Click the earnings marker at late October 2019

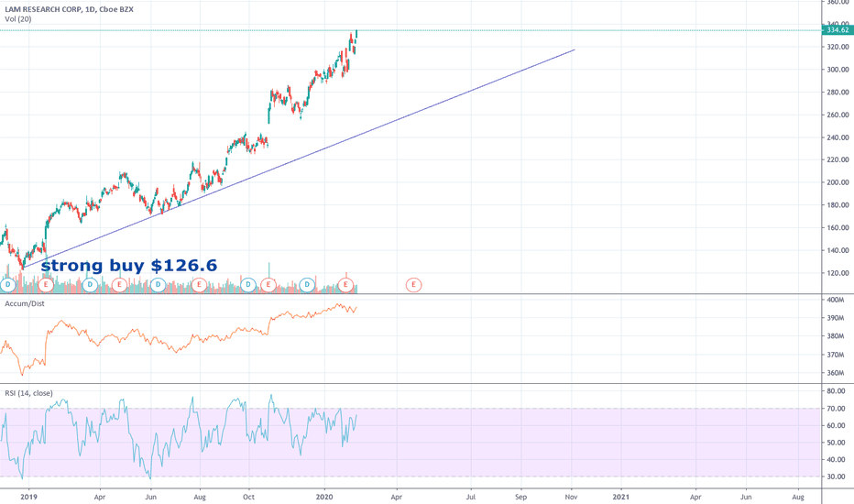click(268, 284)
